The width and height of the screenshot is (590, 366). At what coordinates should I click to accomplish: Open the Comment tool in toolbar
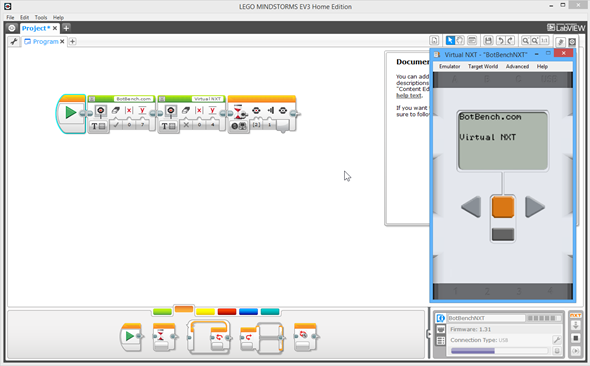(472, 41)
